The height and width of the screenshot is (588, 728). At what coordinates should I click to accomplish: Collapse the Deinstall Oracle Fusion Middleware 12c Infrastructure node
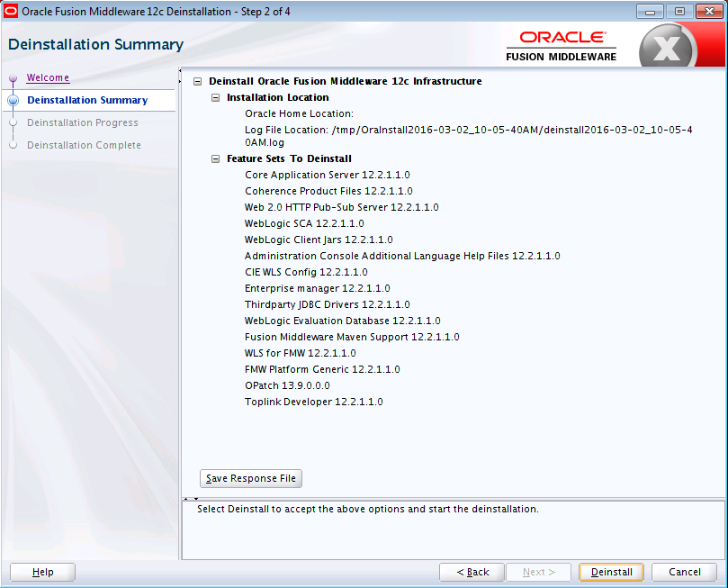[198, 82]
